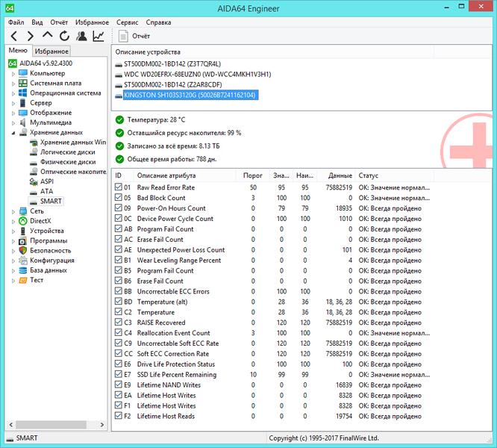Switch to the Избранное sidebar tab
The image size is (497, 448).
point(51,51)
